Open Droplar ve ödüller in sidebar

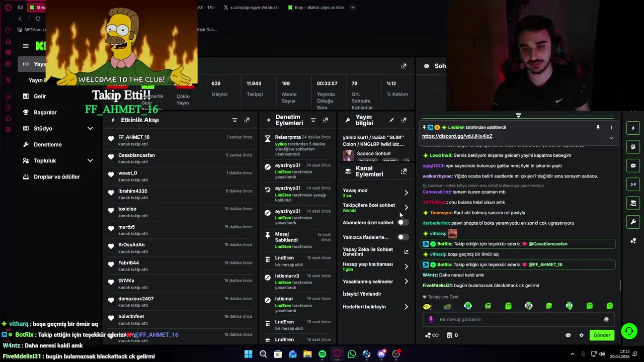tap(58, 176)
